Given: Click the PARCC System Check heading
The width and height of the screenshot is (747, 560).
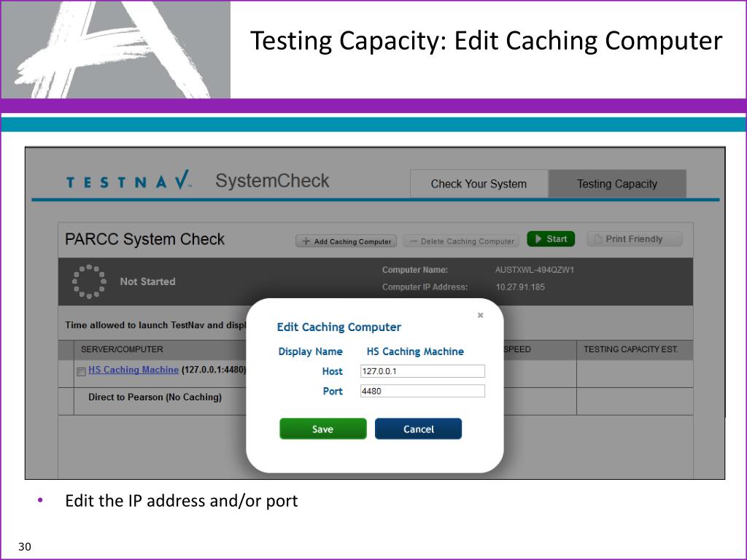Looking at the screenshot, I should click(145, 239).
